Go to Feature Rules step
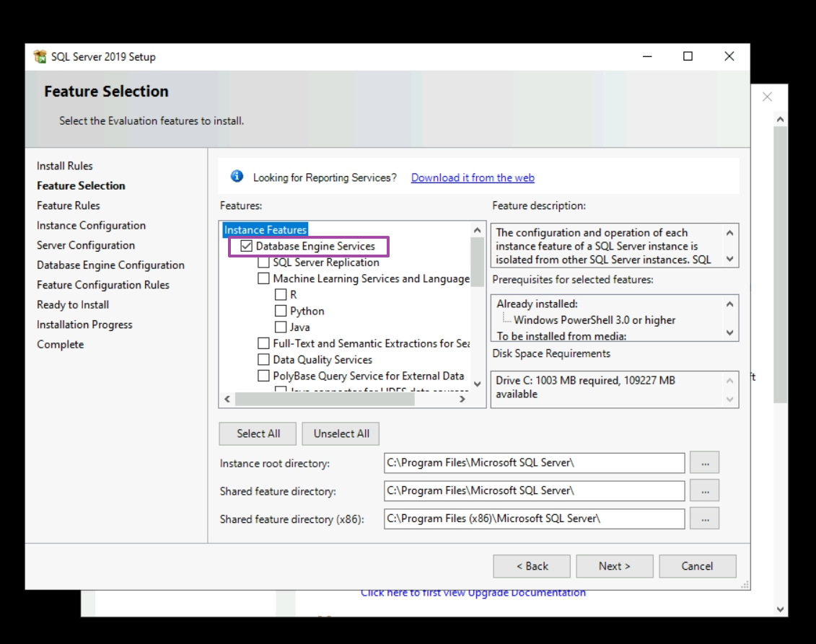 pyautogui.click(x=68, y=206)
